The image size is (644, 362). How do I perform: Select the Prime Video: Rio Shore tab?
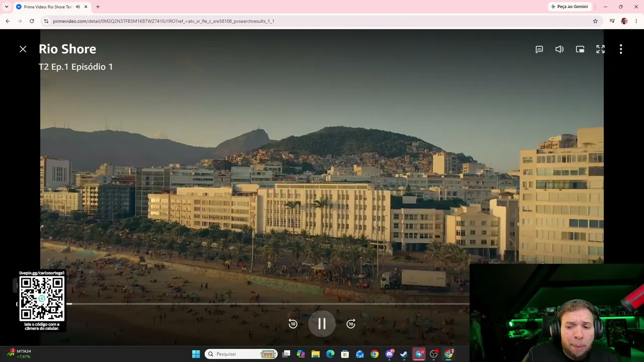coord(52,7)
